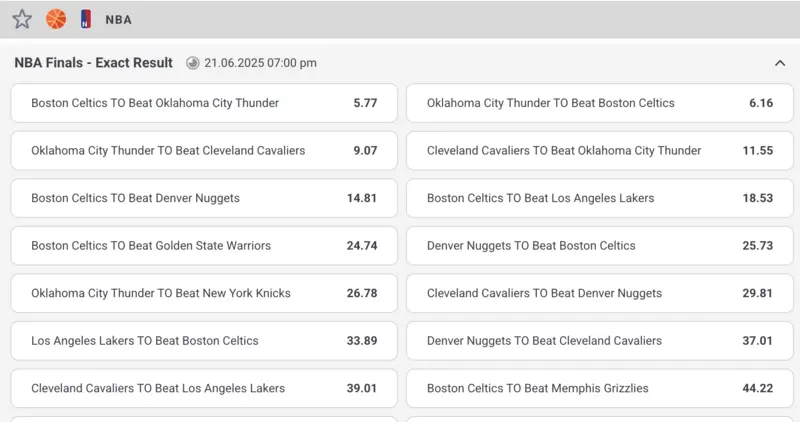
Task: Click the basketball sport icon
Action: [55, 19]
